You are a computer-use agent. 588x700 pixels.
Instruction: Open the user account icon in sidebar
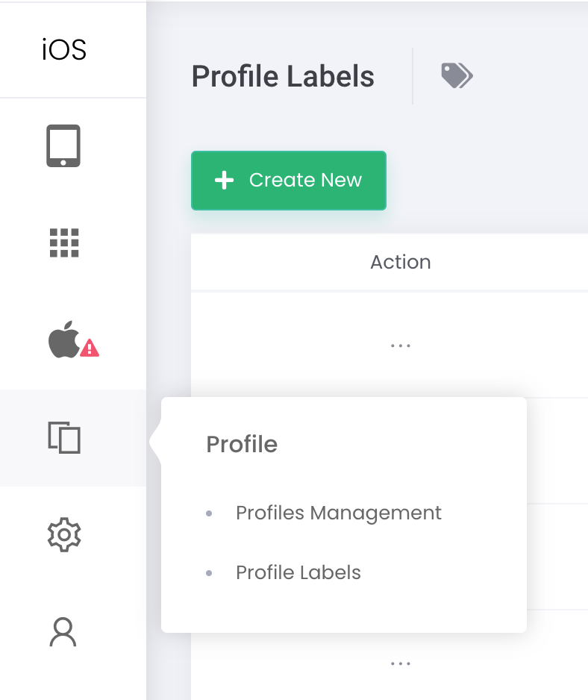(x=63, y=631)
